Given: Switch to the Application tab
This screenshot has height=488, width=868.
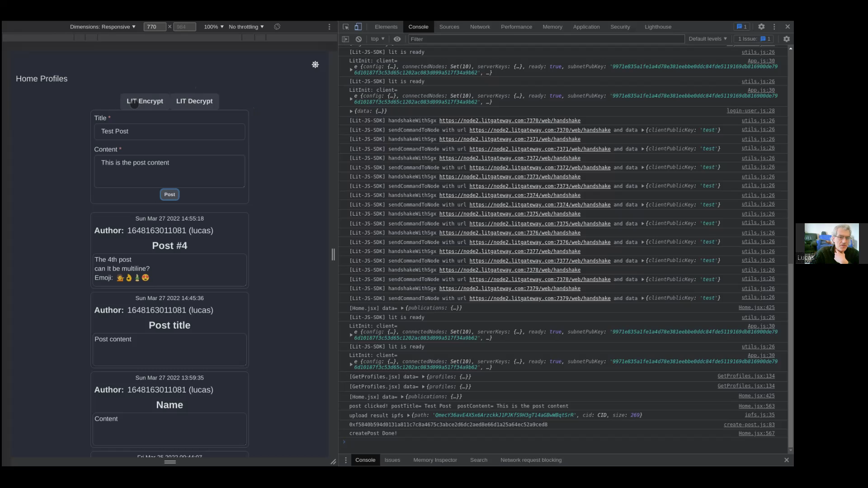Looking at the screenshot, I should 586,27.
